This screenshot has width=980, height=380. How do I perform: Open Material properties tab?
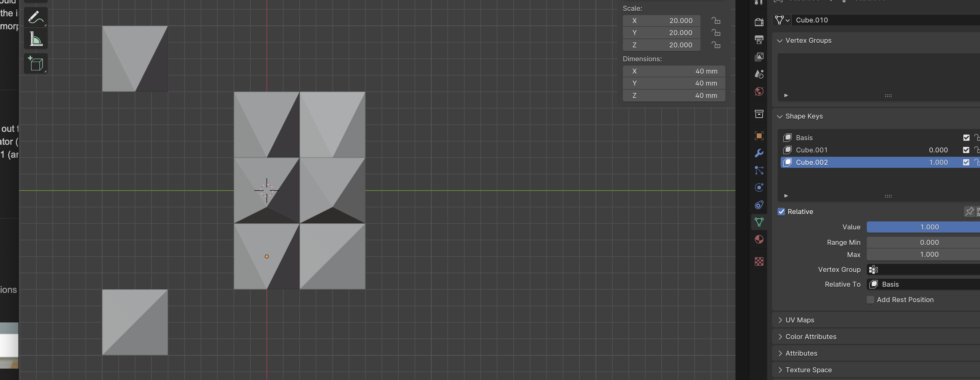(x=759, y=239)
